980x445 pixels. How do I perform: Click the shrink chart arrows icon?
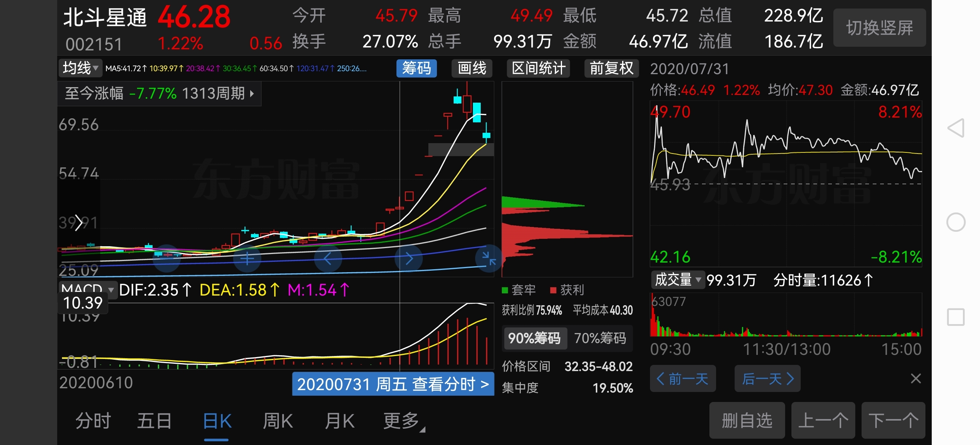tap(489, 259)
